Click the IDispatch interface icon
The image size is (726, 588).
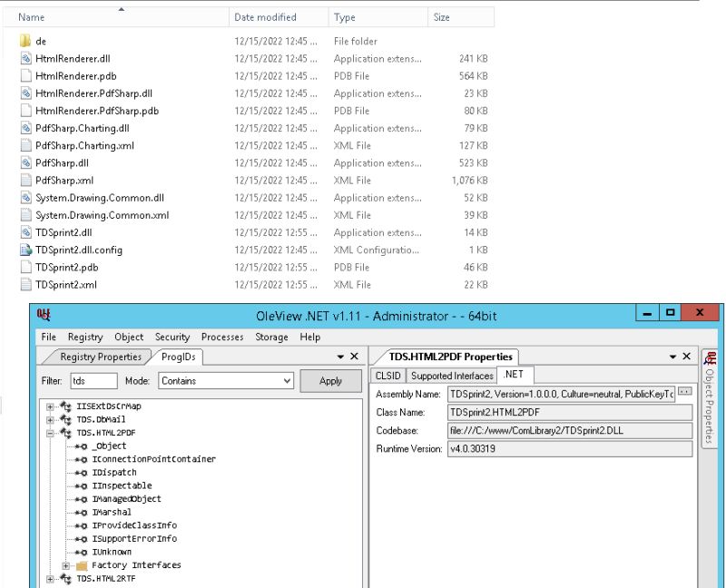pyautogui.click(x=81, y=473)
